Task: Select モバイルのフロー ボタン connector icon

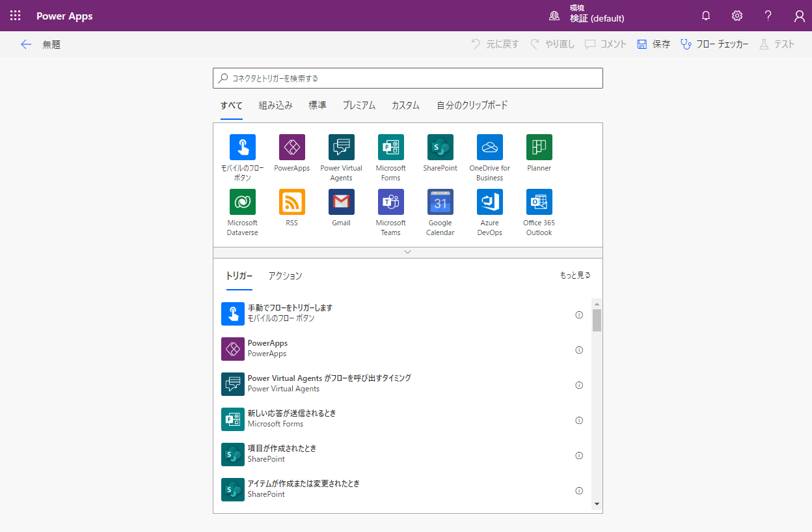Action: click(x=243, y=147)
